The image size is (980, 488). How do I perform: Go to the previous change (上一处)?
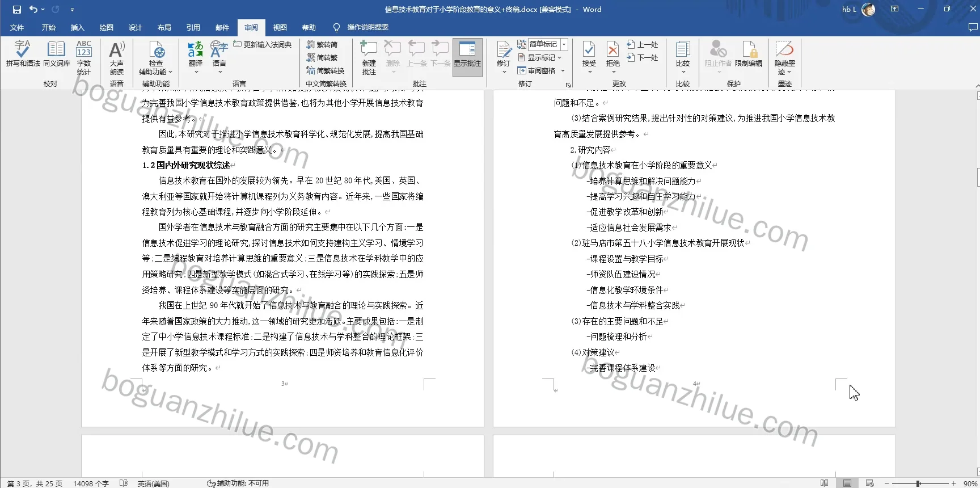click(x=643, y=44)
